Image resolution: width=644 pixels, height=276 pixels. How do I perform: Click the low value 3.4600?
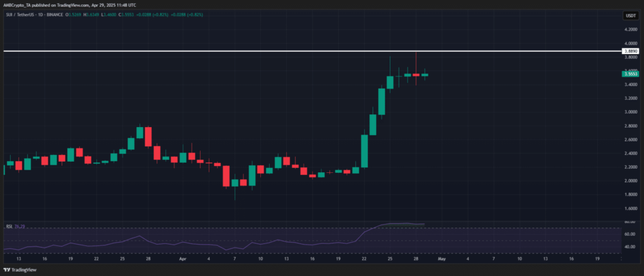click(110, 14)
